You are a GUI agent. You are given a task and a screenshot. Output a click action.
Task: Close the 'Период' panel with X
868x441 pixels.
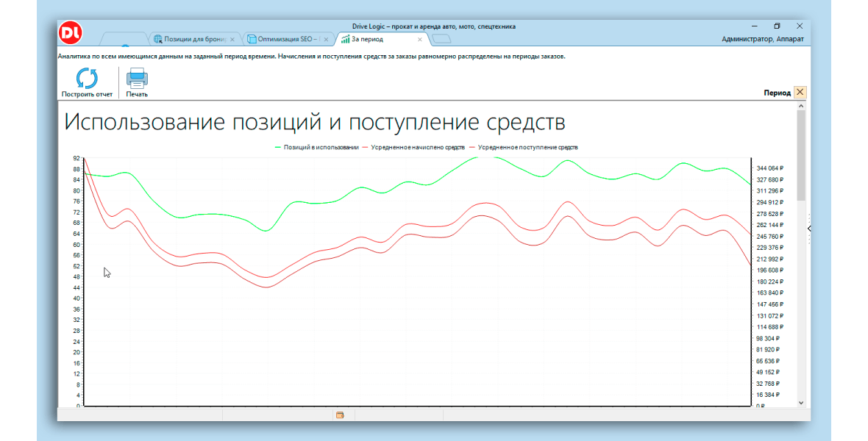point(800,93)
